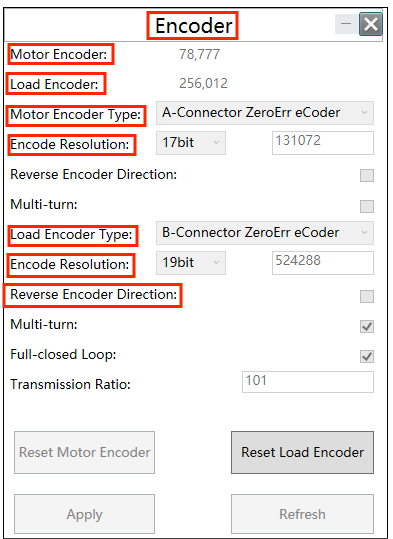Click the Refresh button
This screenshot has height=539, width=393.
[x=302, y=514]
